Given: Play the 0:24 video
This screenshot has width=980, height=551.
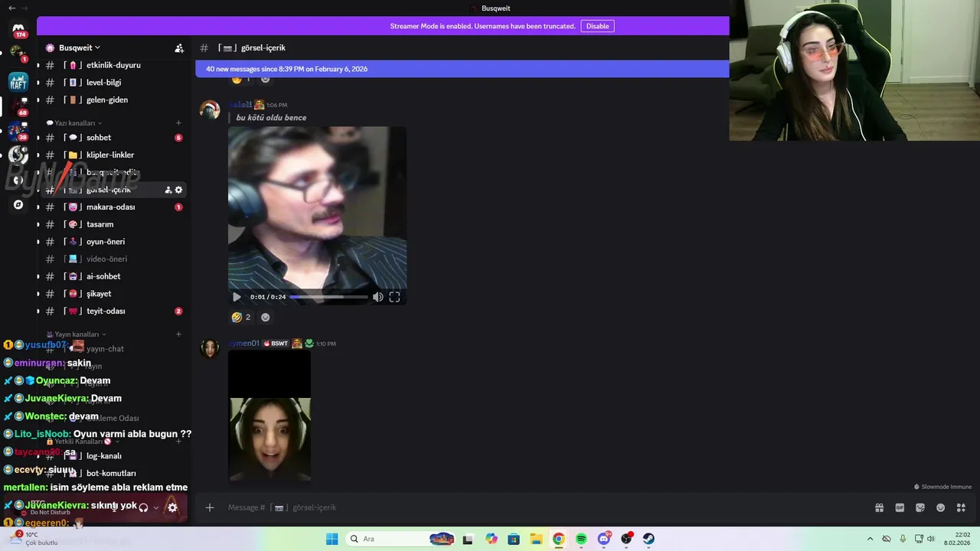Looking at the screenshot, I should pos(237,297).
